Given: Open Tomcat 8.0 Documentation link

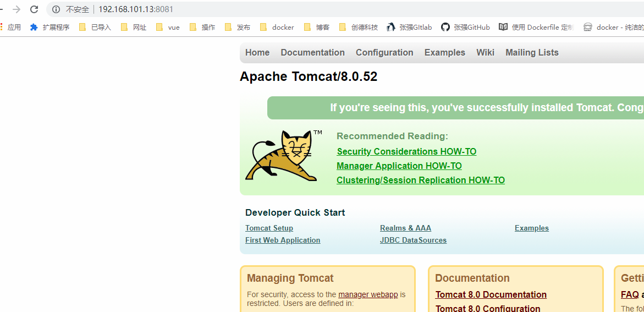Looking at the screenshot, I should pyautogui.click(x=491, y=295).
